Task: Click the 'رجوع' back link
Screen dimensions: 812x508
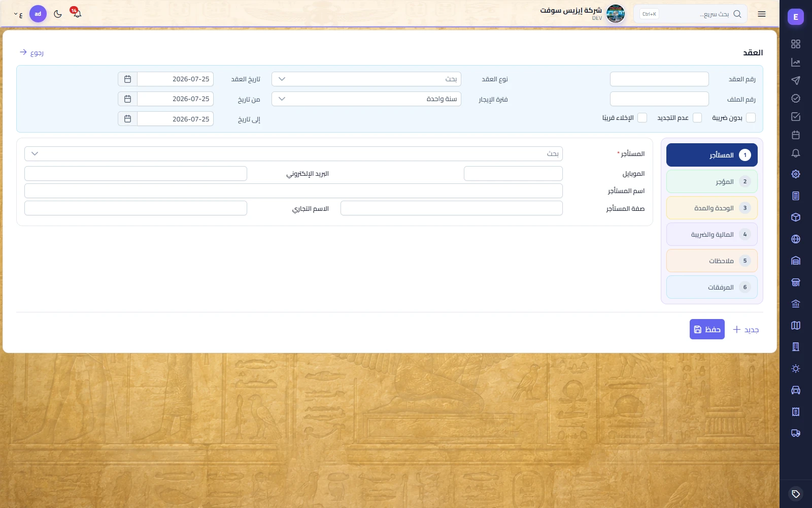Action: [31, 52]
